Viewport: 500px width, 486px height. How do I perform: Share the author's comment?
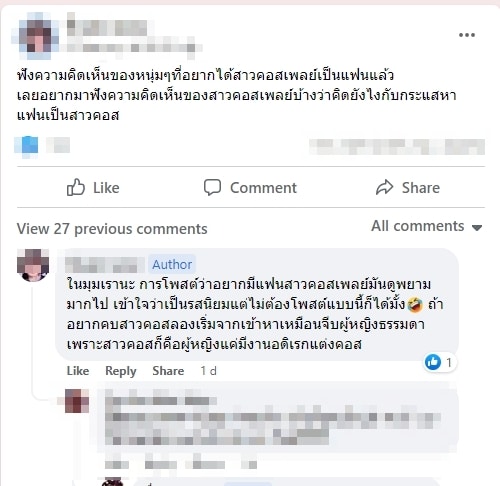pyautogui.click(x=168, y=371)
